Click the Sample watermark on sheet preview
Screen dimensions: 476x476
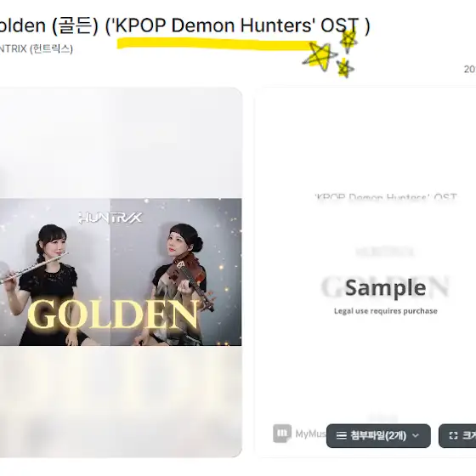point(386,287)
